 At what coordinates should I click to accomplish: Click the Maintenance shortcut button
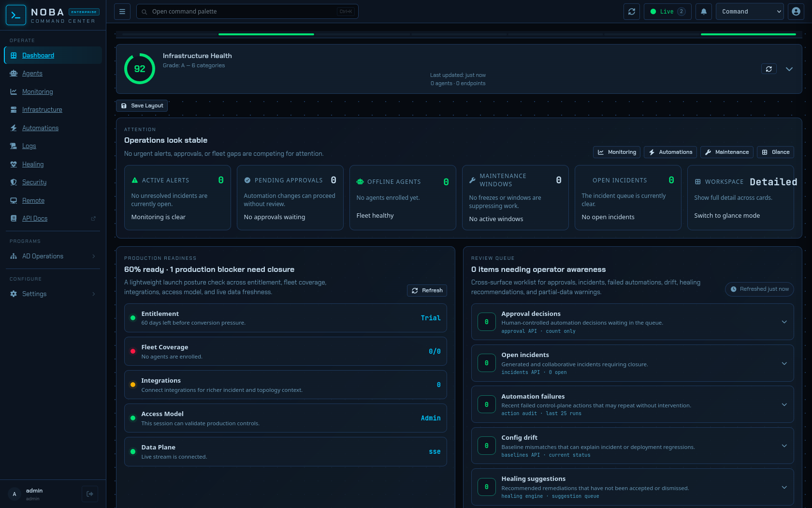pyautogui.click(x=727, y=152)
